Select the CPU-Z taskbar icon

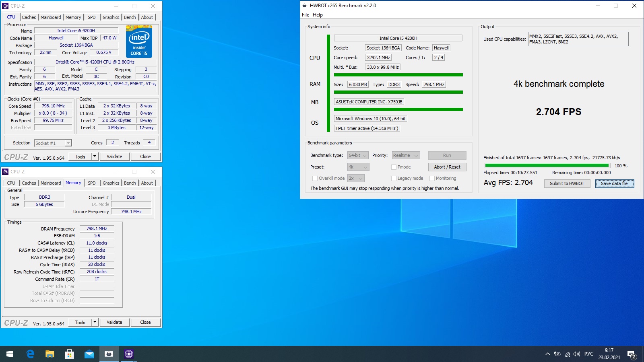[x=128, y=354]
